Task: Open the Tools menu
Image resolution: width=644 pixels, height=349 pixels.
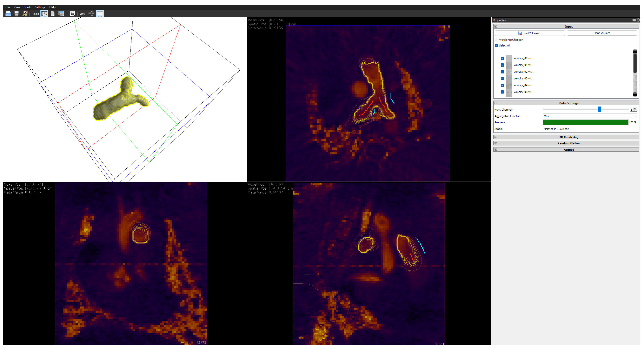Action: 27,7
